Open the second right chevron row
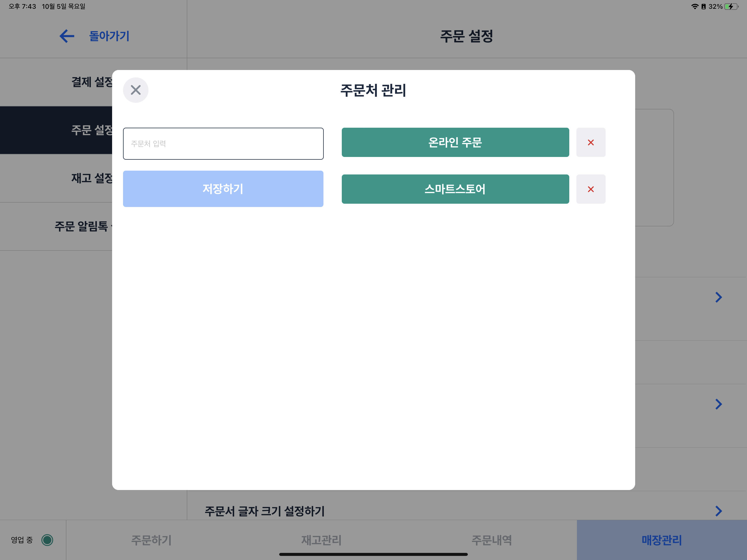Viewport: 747px width, 560px height. (718, 404)
